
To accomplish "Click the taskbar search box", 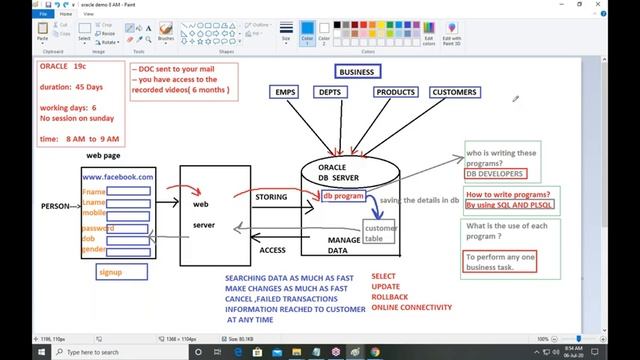I will [120, 352].
